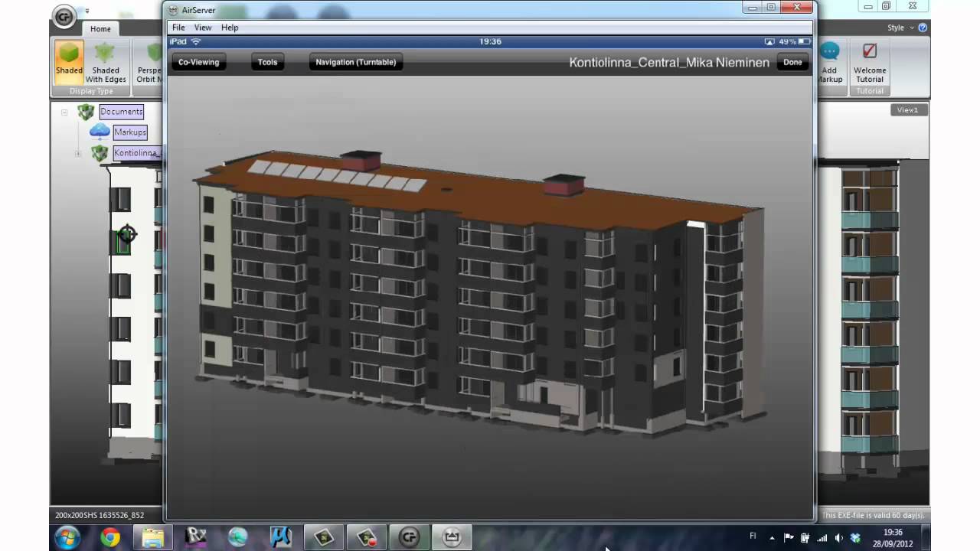Open the Windows Start menu

[67, 537]
